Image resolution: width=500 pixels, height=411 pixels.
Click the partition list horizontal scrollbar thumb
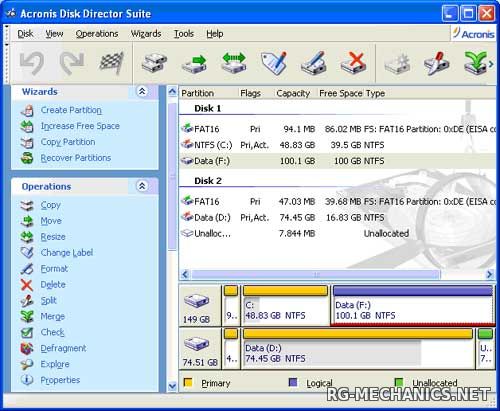coord(316,275)
